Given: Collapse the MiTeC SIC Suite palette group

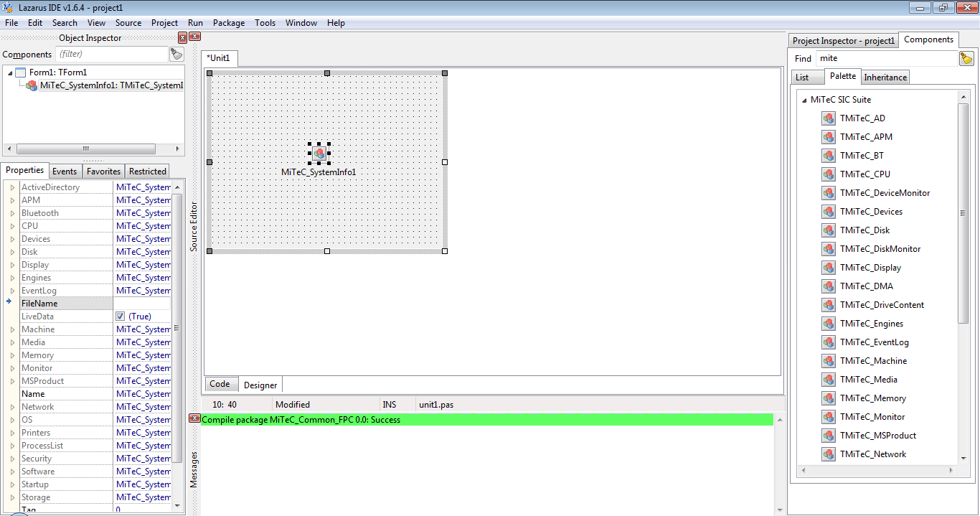Looking at the screenshot, I should click(x=804, y=100).
